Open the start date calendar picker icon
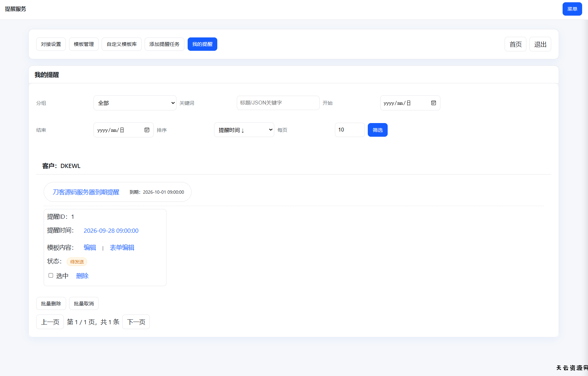 (433, 103)
